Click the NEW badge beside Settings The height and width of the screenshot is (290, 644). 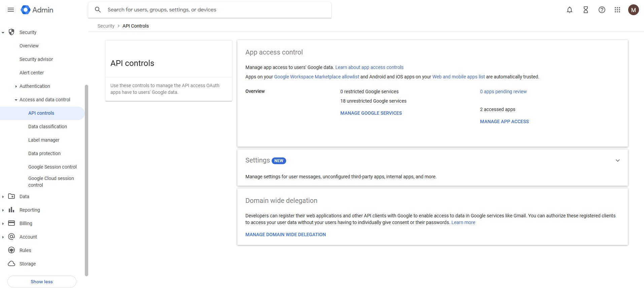tap(279, 161)
